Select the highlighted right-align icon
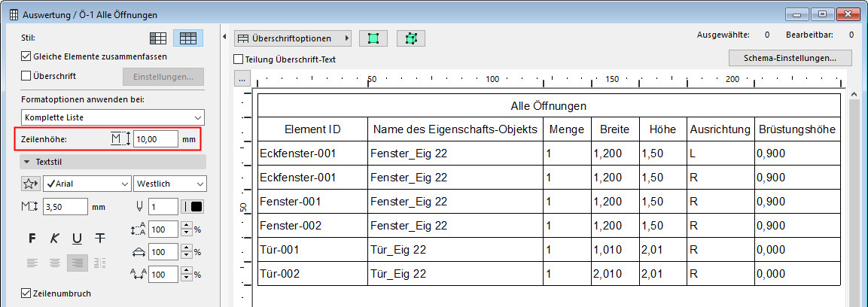Screen dimensions: 868x307 78,263
